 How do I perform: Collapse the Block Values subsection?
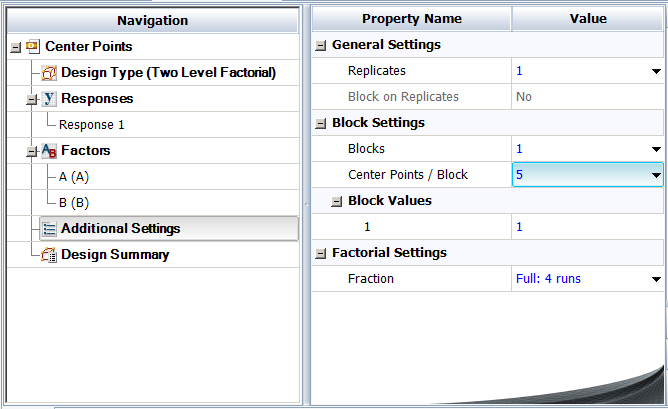pos(337,201)
